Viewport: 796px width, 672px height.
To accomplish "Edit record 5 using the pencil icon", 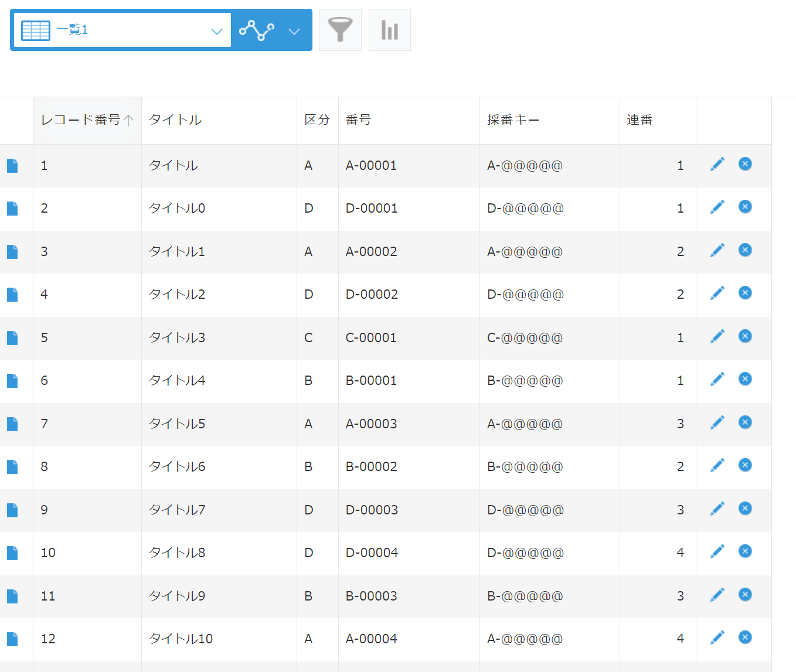I will 717,337.
